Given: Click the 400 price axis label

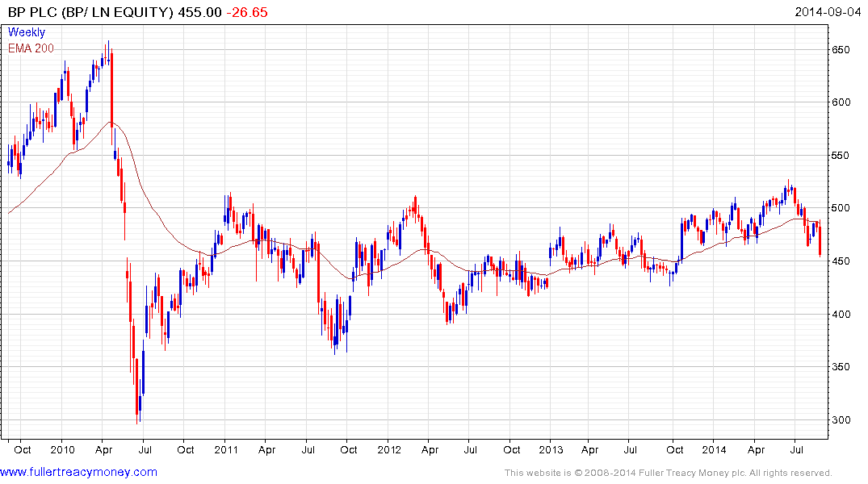Looking at the screenshot, I should point(841,314).
